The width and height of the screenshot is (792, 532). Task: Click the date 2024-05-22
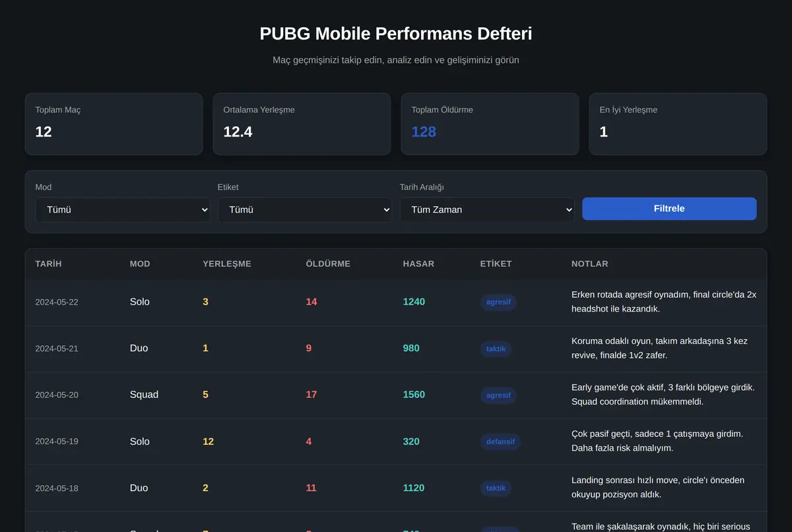(57, 302)
